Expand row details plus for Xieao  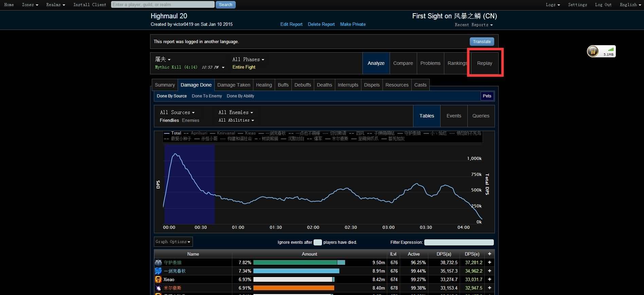pyautogui.click(x=489, y=279)
